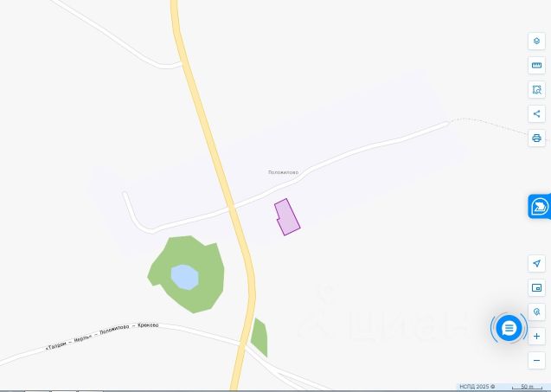Select the ruler measurement tool
The width and height of the screenshot is (551, 392).
pos(536,66)
